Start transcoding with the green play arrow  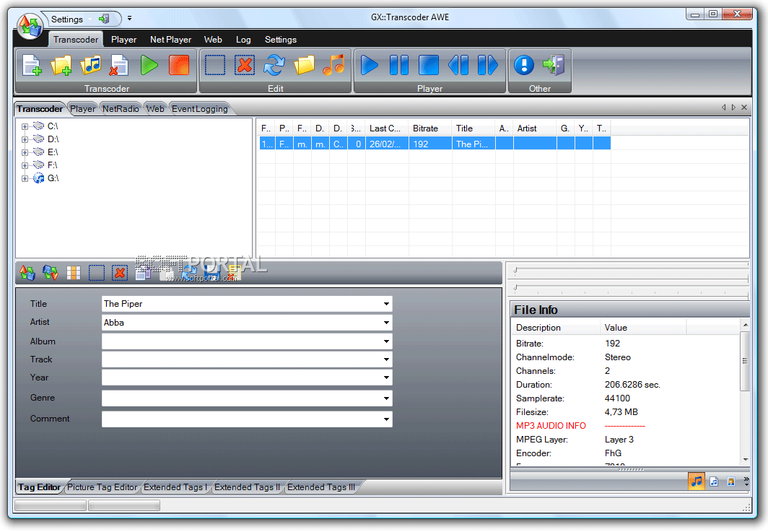(149, 65)
